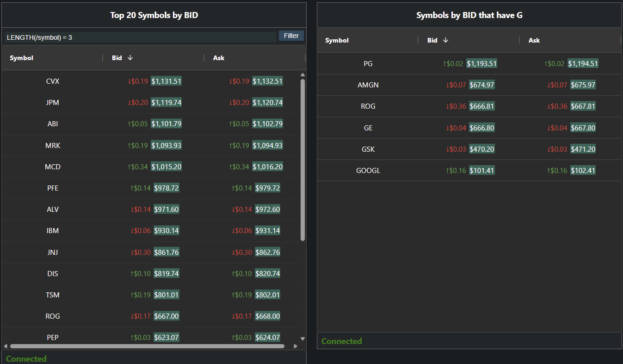
Task: Click the Filter button
Action: click(291, 36)
